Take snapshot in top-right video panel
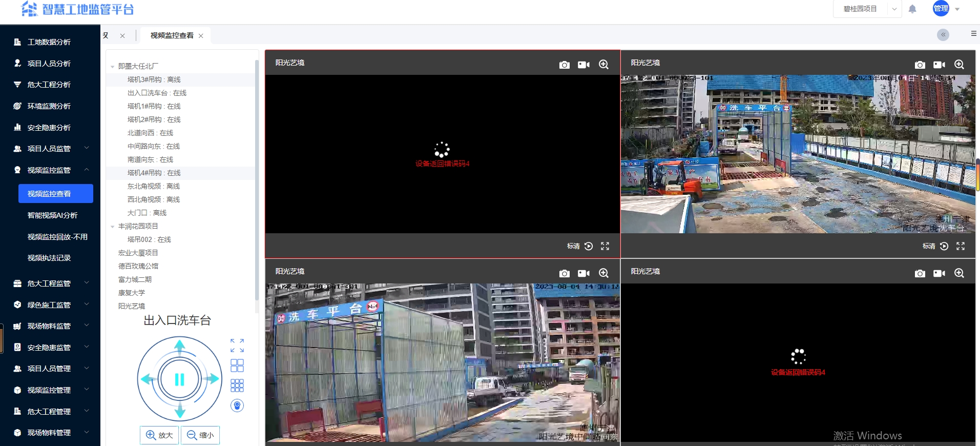 [x=920, y=65]
